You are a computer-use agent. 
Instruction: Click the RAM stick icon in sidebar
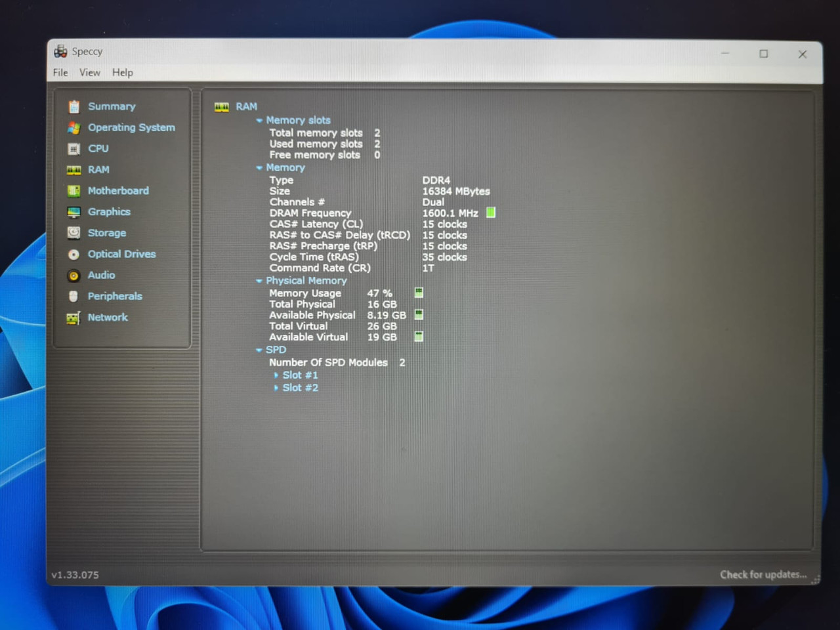(x=73, y=170)
